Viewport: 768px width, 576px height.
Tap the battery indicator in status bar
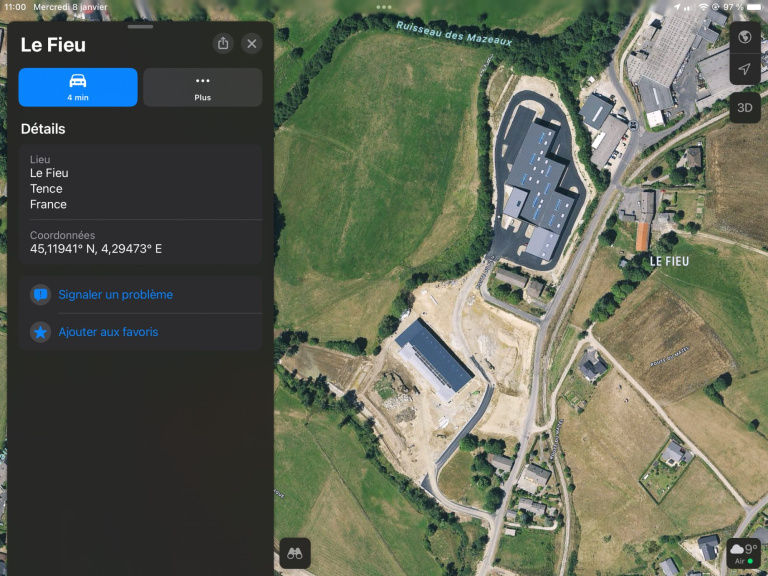point(752,7)
